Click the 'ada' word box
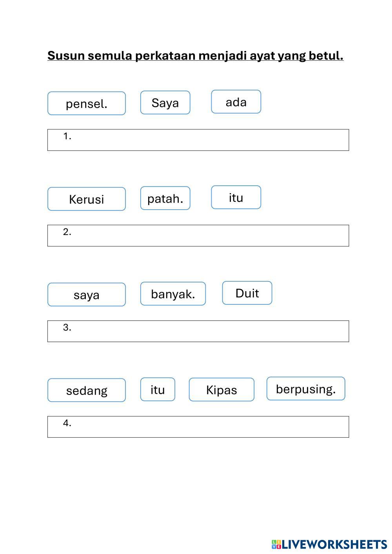Viewport: 392px width, 554px height. (236, 102)
